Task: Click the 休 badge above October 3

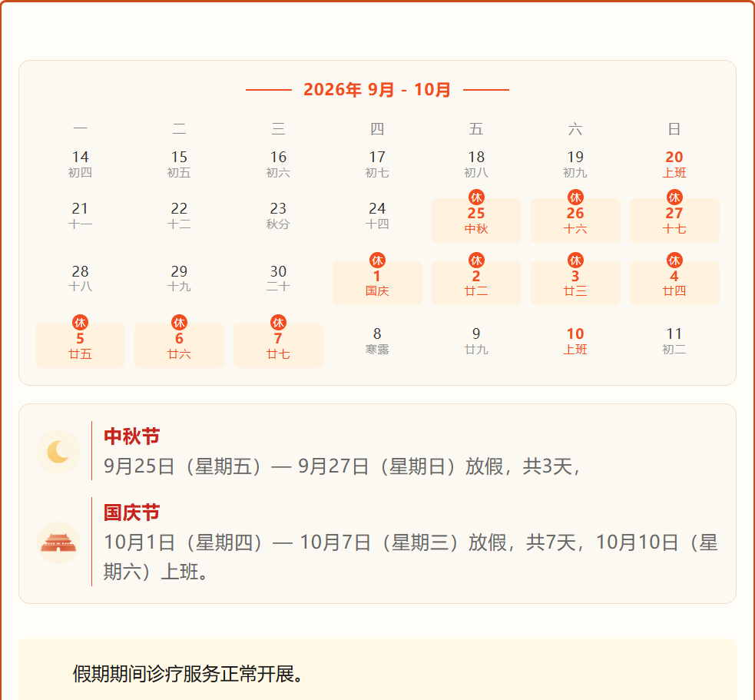Action: pyautogui.click(x=575, y=260)
